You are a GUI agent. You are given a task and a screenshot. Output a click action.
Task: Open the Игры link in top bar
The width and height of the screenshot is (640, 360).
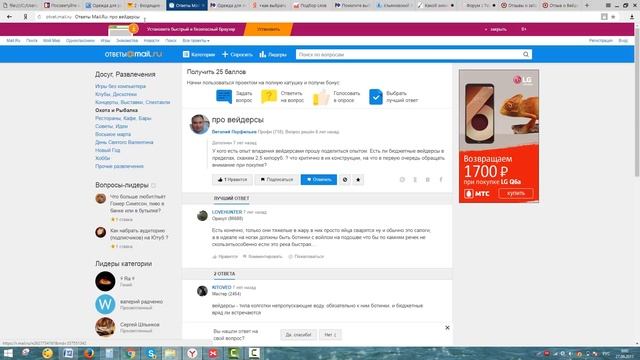(105, 41)
